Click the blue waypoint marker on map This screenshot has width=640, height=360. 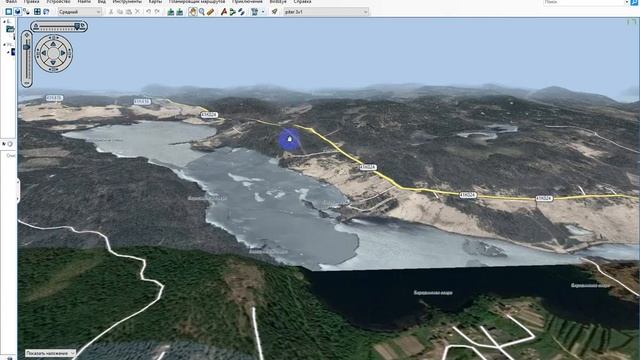tap(289, 139)
